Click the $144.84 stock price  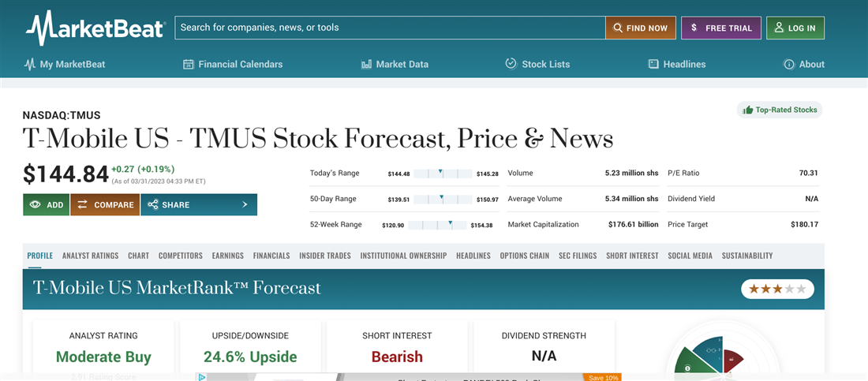[65, 174]
